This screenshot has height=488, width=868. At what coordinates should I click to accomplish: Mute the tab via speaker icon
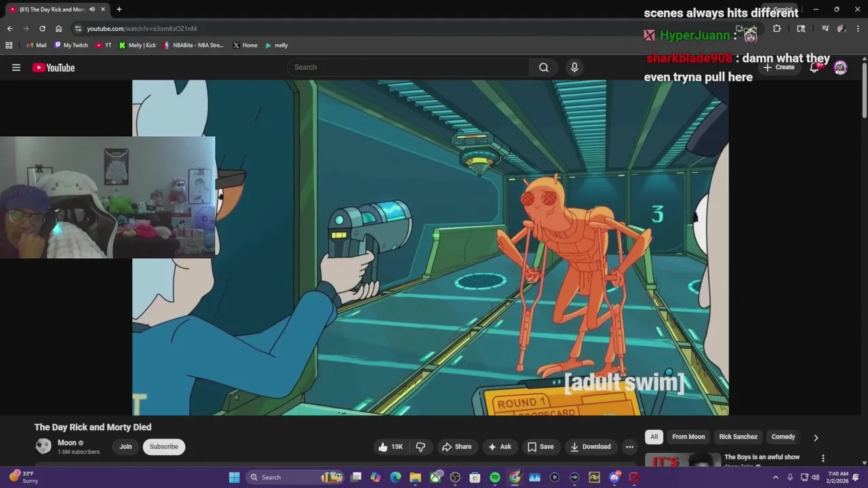tap(92, 9)
